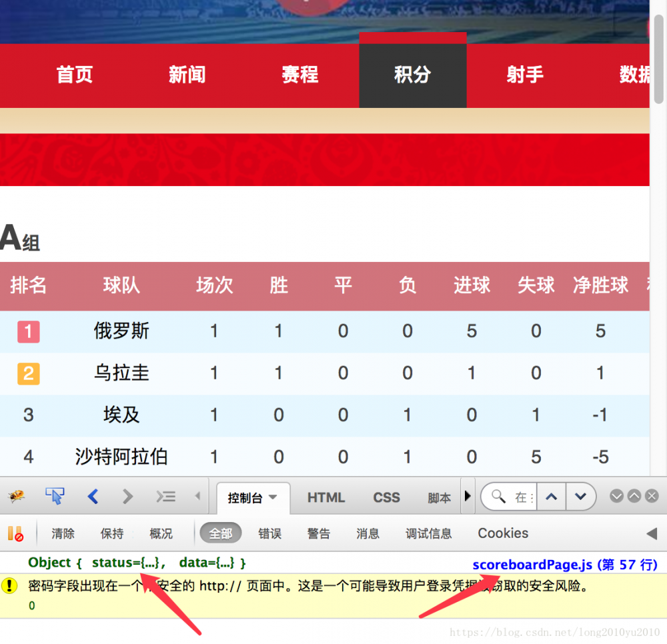
Task: Click 沙特阿拉伯's -5 goal difference
Action: [x=600, y=457]
